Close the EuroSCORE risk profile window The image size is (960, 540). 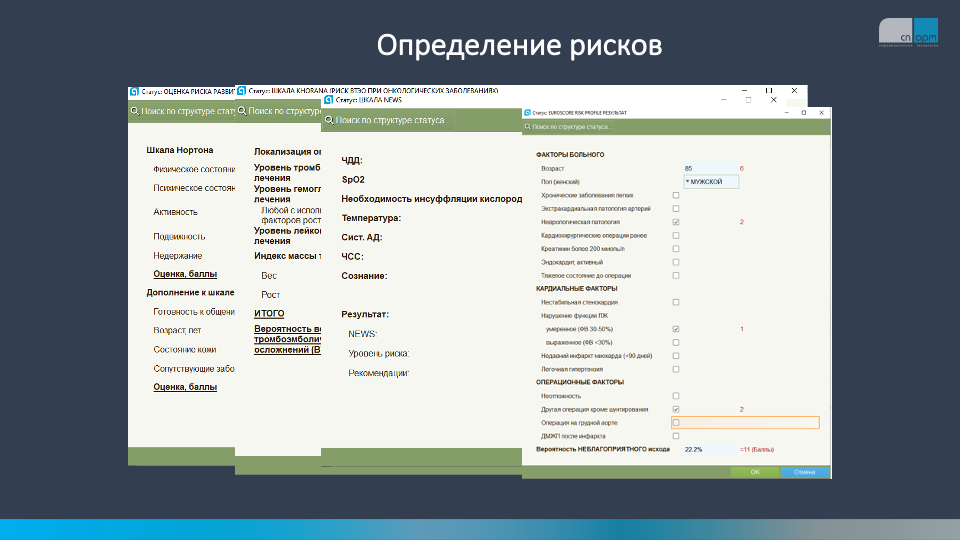[822, 113]
